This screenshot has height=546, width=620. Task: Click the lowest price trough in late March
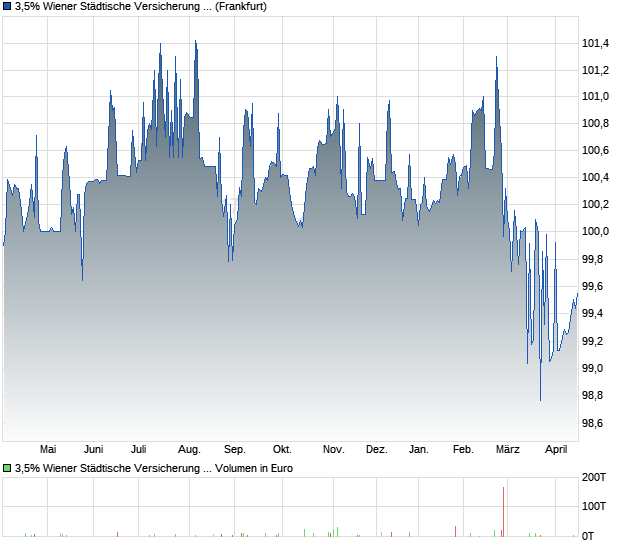pyautogui.click(x=541, y=400)
